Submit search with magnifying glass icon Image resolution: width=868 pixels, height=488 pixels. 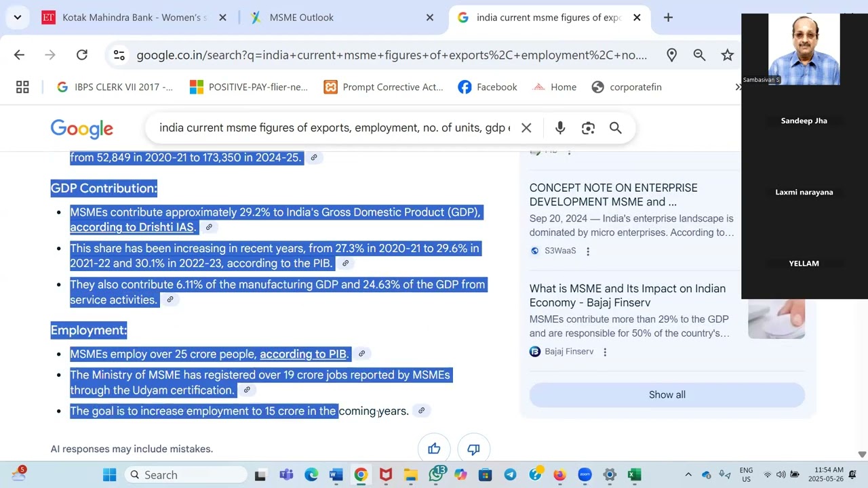[615, 127]
